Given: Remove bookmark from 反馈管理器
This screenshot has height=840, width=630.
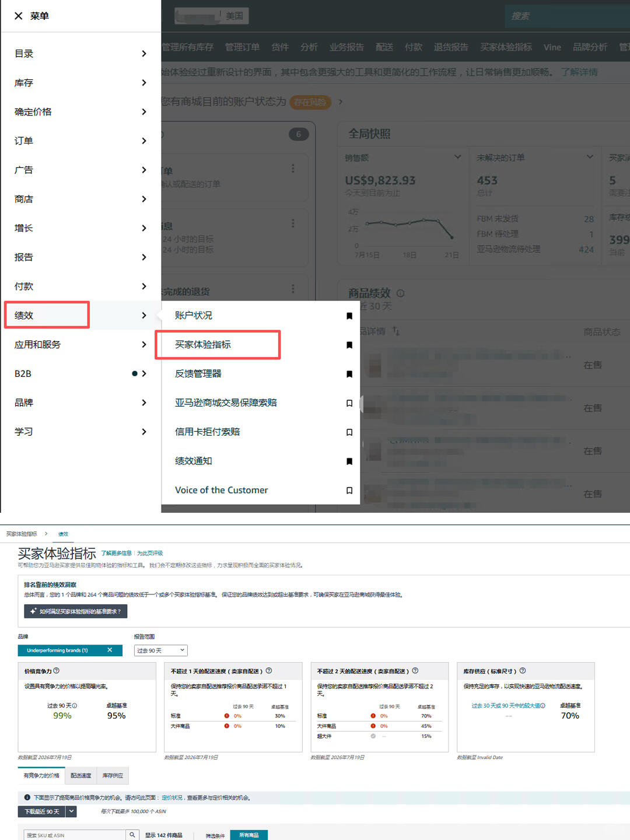Looking at the screenshot, I should click(x=349, y=374).
